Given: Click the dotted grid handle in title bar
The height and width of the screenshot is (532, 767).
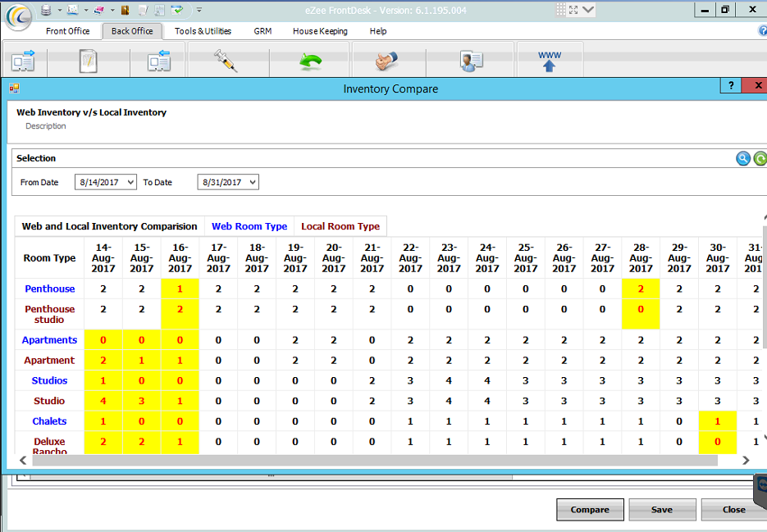Looking at the screenshot, I should coord(560,10).
